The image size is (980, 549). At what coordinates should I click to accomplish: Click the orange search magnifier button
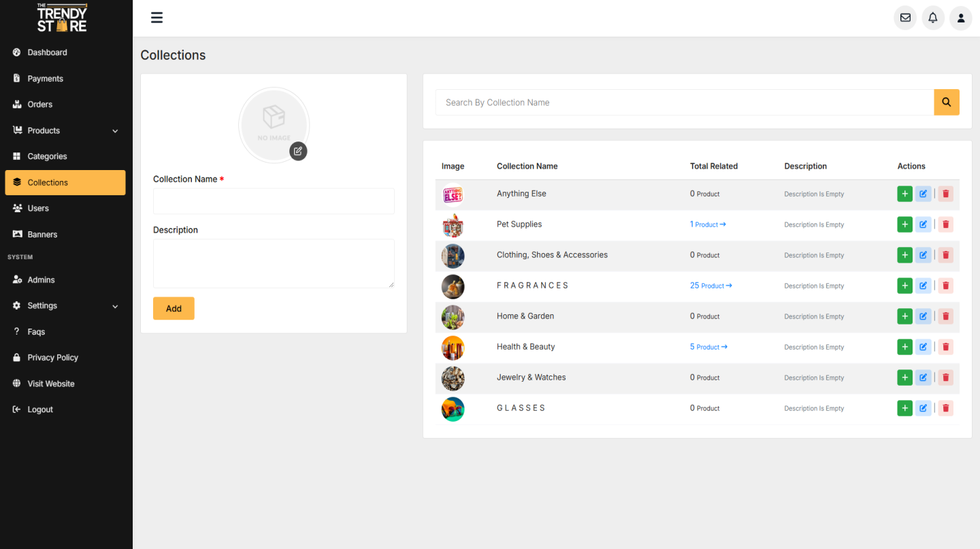[946, 102]
